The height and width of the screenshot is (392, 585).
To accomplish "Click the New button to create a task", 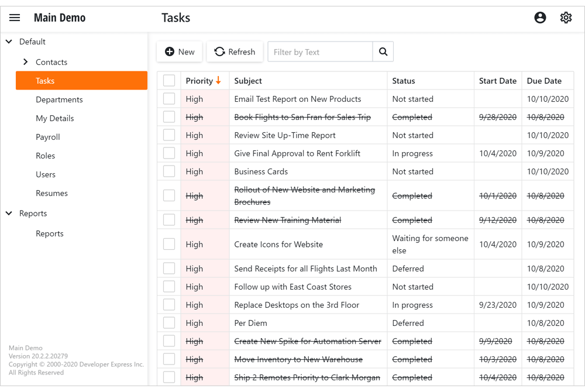I will pyautogui.click(x=179, y=51).
